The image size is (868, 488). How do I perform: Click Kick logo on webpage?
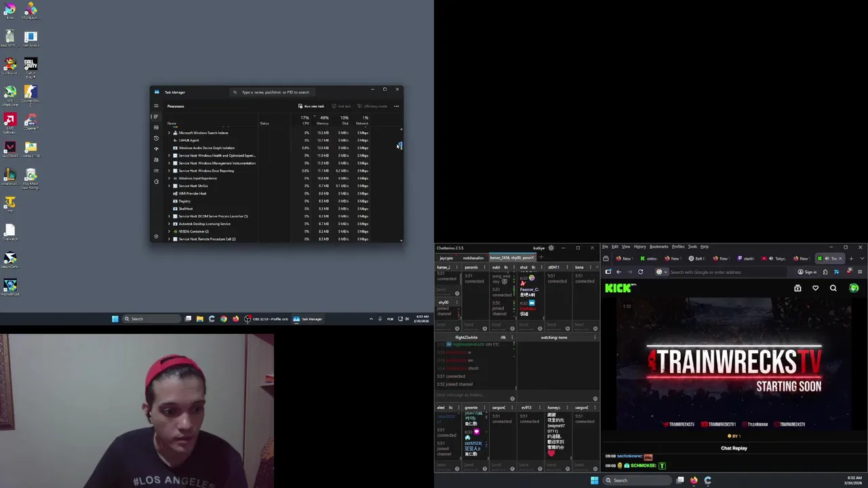tap(620, 288)
